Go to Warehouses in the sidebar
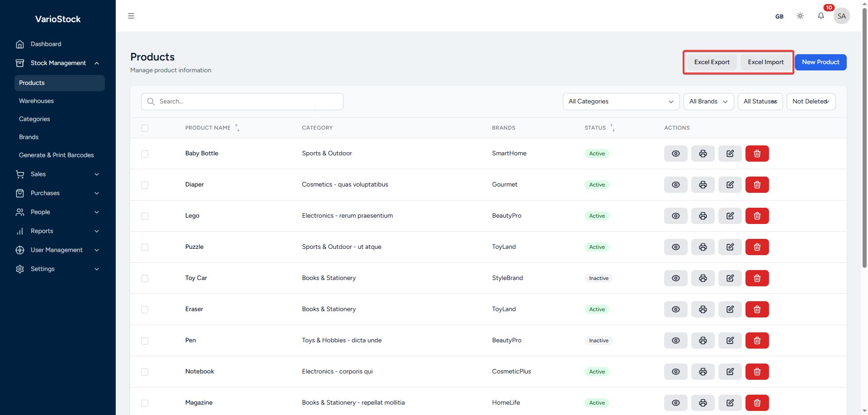This screenshot has width=868, height=415. point(36,101)
